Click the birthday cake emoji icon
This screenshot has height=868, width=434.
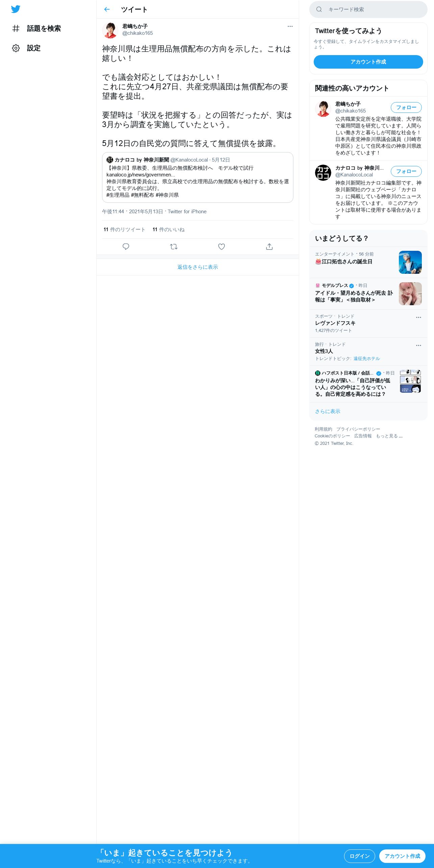pos(318,262)
